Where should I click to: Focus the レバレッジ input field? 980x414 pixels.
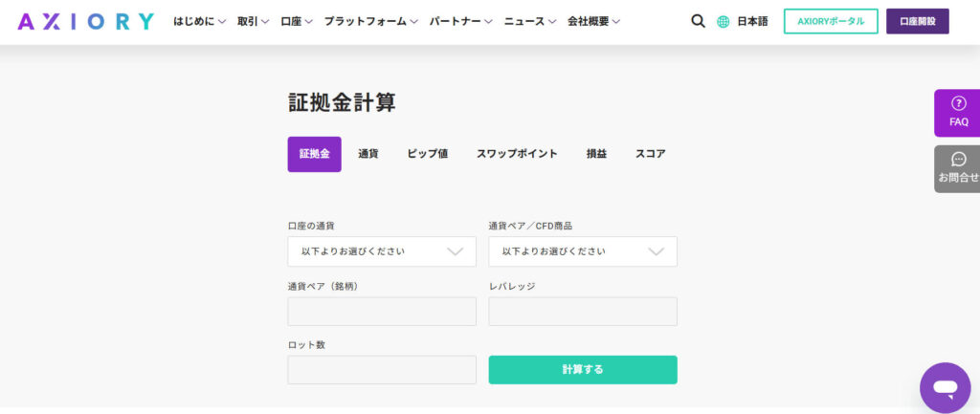point(583,311)
